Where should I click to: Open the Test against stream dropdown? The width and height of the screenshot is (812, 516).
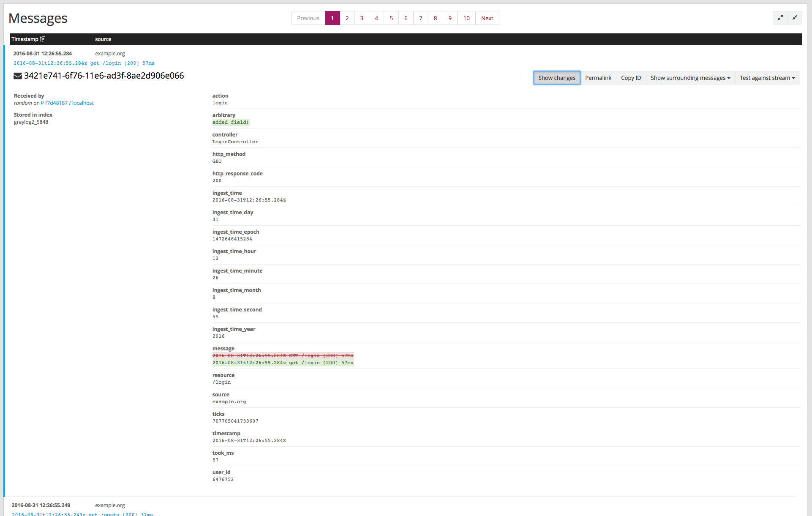click(x=767, y=78)
